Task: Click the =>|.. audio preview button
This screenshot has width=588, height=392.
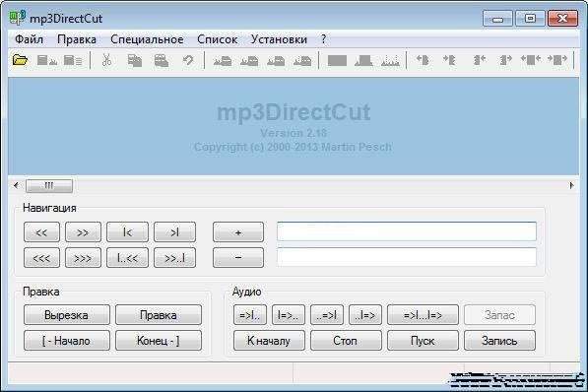Action: (250, 315)
